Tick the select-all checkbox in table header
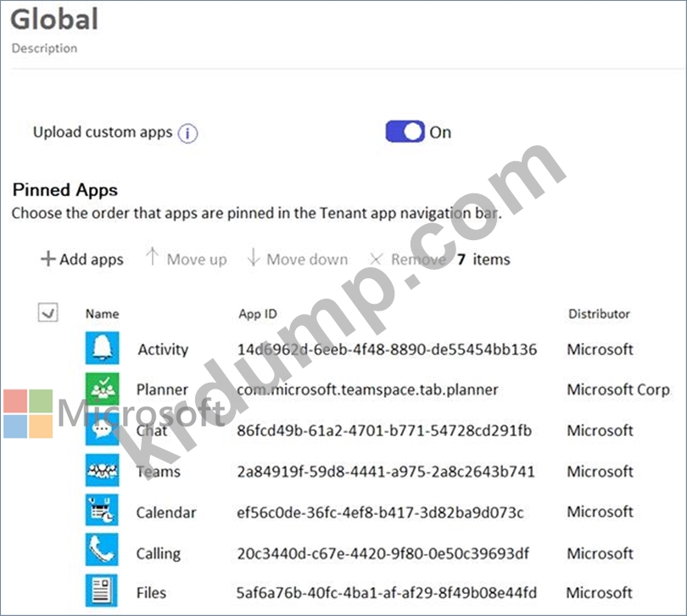This screenshot has width=687, height=616. pos(48,313)
